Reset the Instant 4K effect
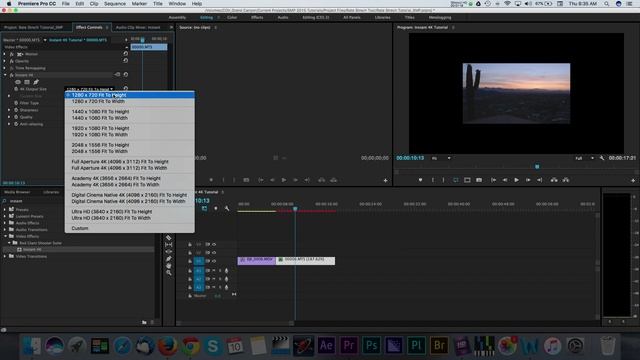 (x=126, y=74)
